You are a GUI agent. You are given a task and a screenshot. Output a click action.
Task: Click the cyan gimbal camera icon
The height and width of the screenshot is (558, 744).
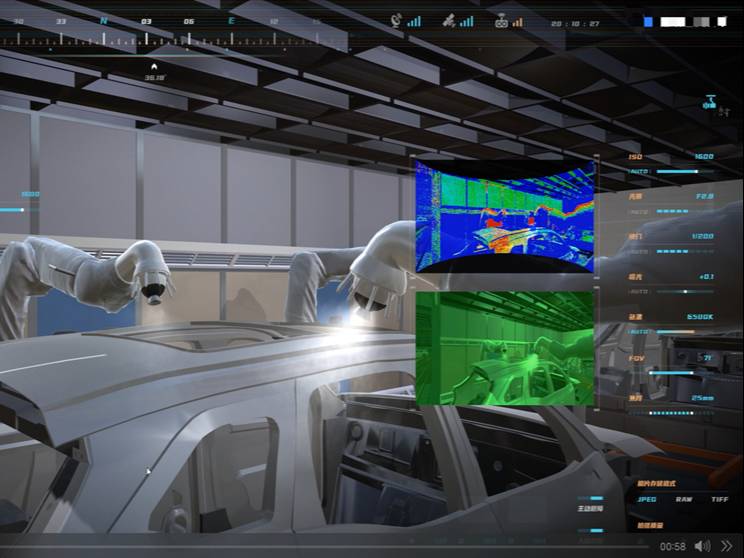710,102
